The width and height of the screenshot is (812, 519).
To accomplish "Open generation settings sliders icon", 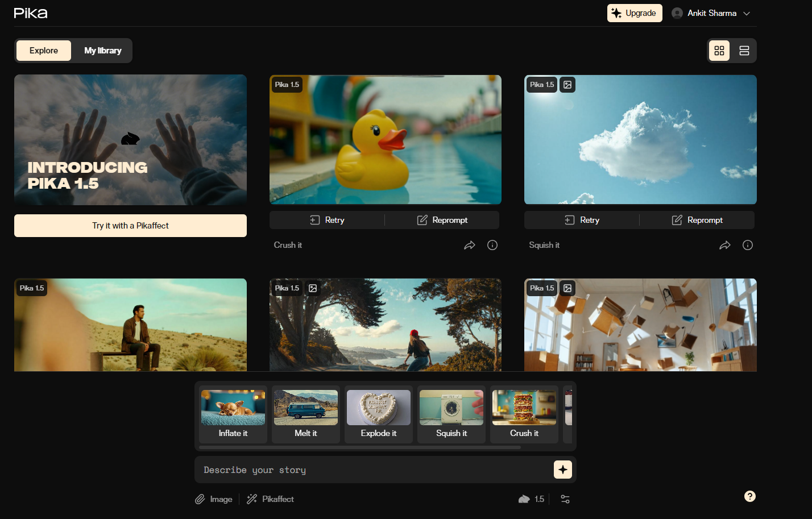I will [x=565, y=499].
